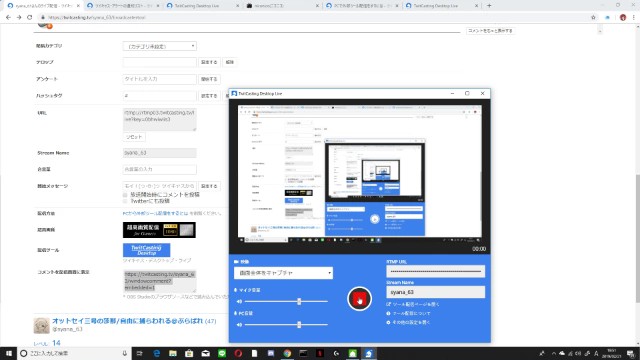Open Chrome from the Windows taskbar
Image resolution: width=640 pixels, height=360 pixels.
coord(287,353)
